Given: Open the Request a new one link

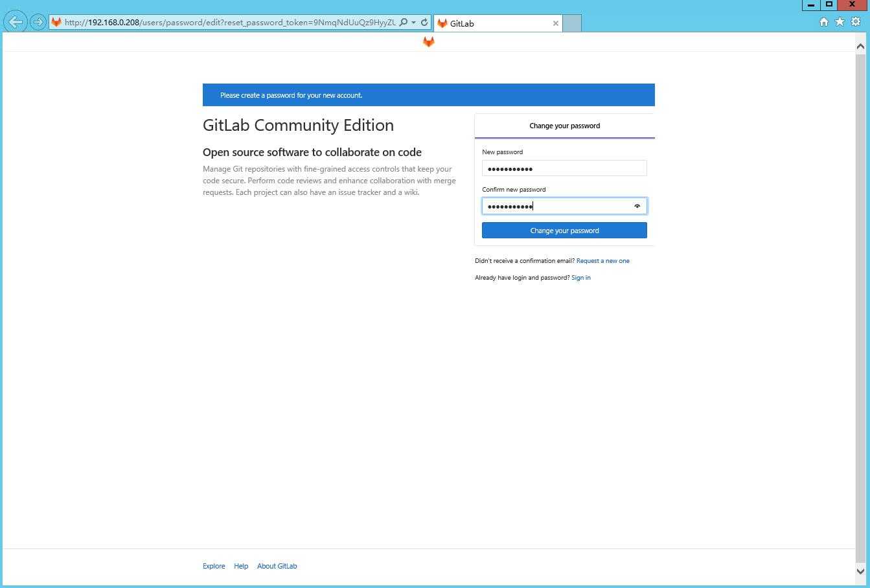Looking at the screenshot, I should tap(603, 261).
